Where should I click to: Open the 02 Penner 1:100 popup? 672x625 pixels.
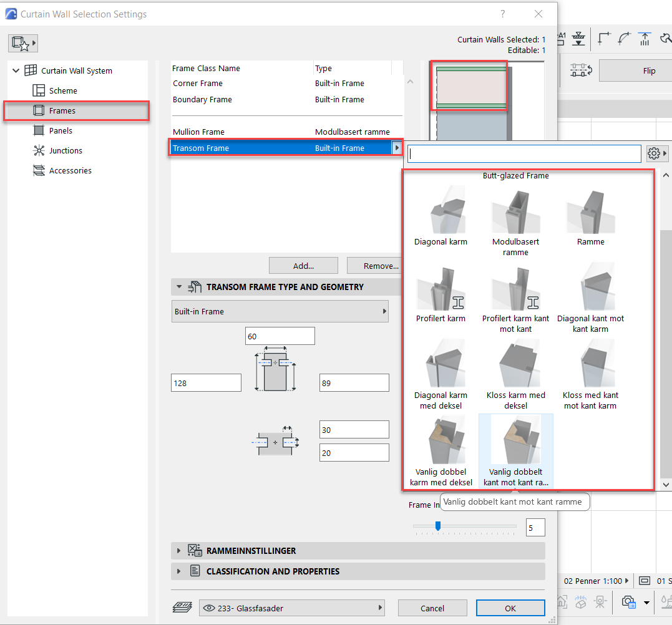point(596,581)
